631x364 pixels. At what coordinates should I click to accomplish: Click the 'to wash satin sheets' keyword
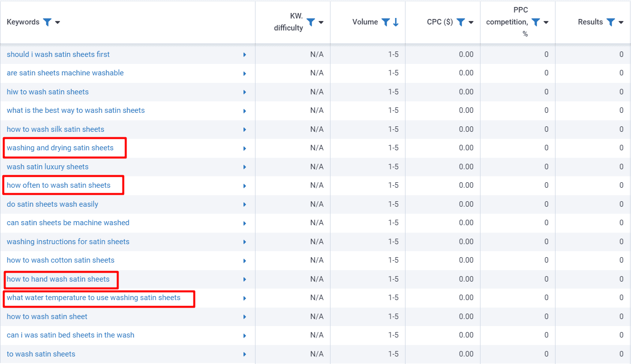[x=41, y=354]
